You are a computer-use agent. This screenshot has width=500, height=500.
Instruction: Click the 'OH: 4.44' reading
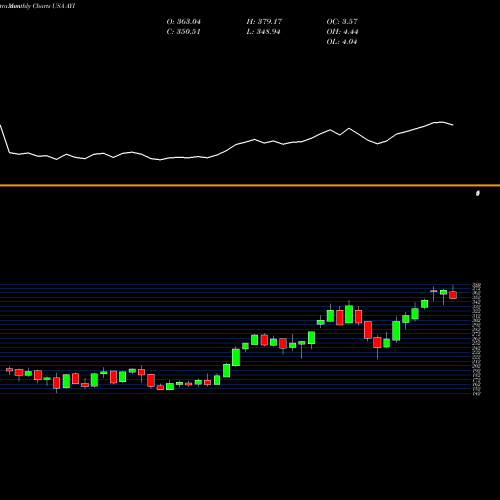(342, 32)
